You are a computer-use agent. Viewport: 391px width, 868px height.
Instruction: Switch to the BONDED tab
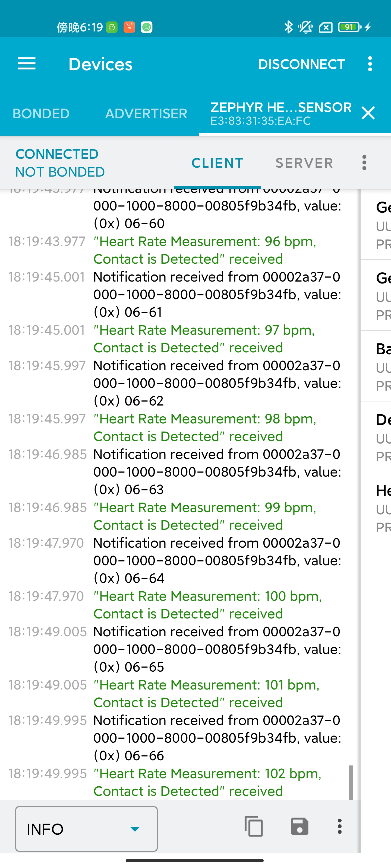pyautogui.click(x=41, y=114)
